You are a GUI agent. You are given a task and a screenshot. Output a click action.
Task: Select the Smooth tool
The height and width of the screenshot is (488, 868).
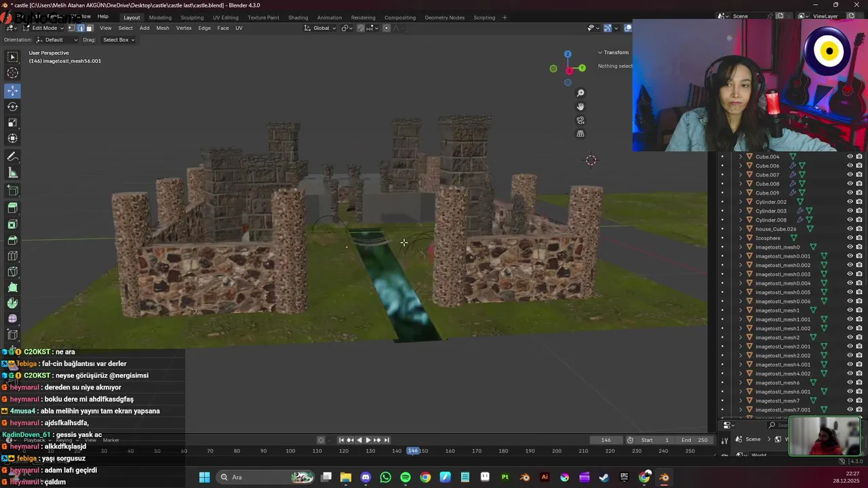click(x=13, y=319)
